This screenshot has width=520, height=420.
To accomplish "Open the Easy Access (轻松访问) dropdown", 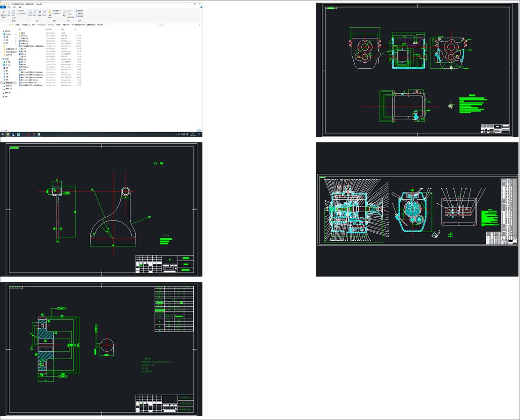I will pos(57,13).
